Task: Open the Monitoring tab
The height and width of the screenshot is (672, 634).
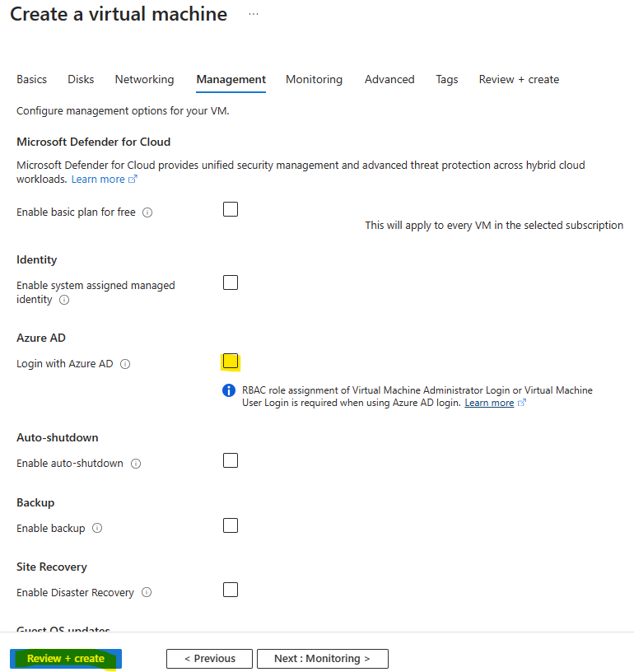Action: point(314,80)
